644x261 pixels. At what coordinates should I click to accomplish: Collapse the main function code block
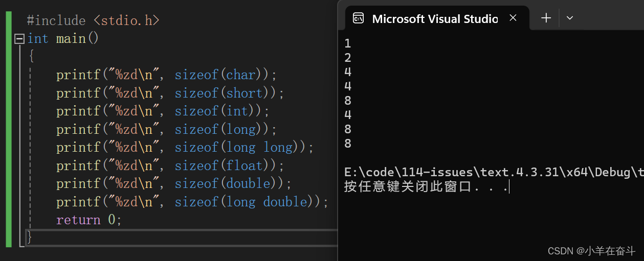pyautogui.click(x=20, y=39)
